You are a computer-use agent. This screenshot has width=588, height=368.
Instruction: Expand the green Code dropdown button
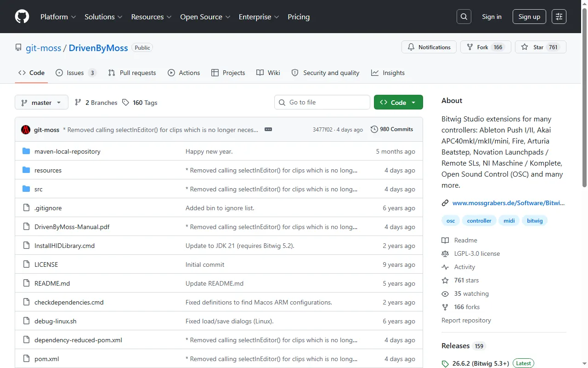click(x=398, y=103)
